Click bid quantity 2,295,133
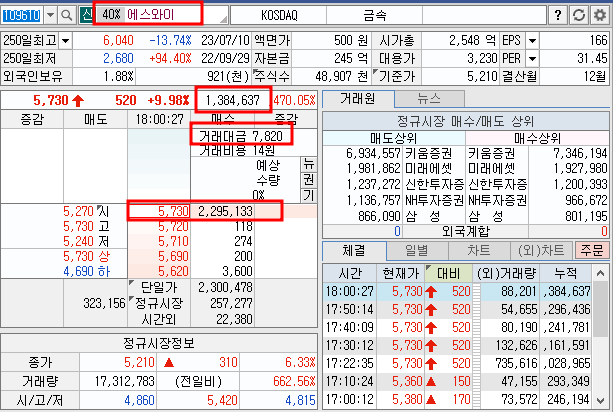Screen dimensions: 613x412 coord(225,211)
